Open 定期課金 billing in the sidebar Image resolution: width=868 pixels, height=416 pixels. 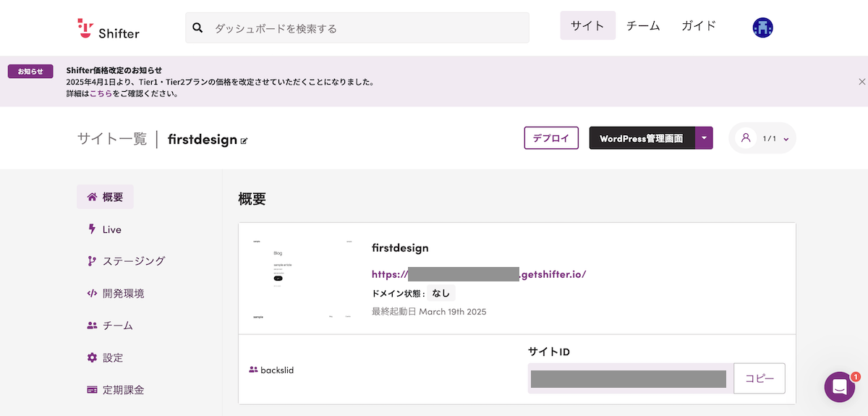pyautogui.click(x=122, y=389)
